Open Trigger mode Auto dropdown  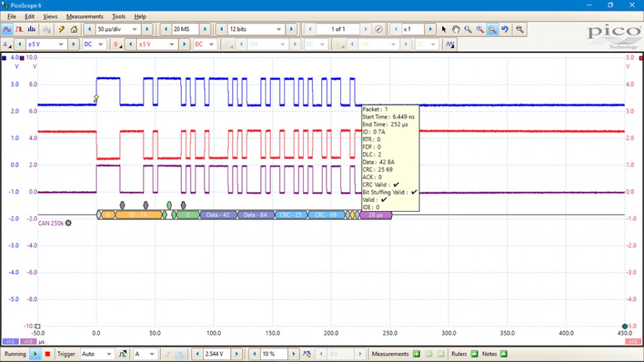point(109,354)
